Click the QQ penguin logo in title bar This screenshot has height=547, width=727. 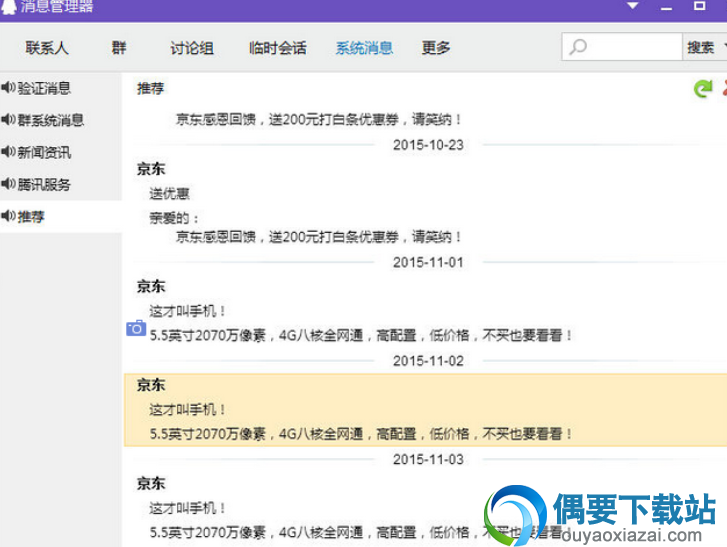point(8,6)
